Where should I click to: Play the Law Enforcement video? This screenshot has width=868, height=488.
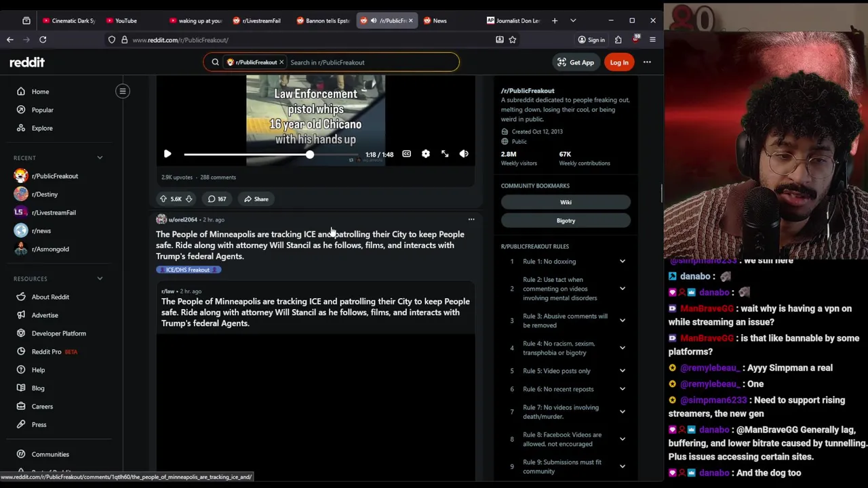[x=167, y=155]
